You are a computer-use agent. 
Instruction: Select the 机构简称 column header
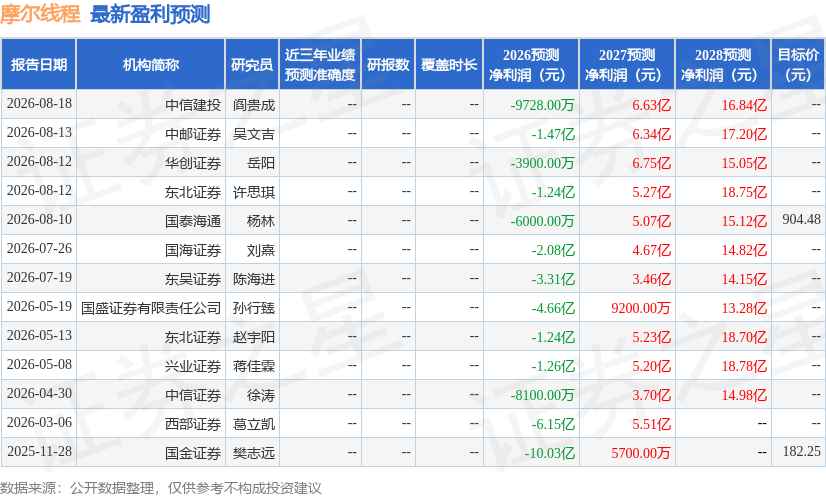[x=151, y=64]
